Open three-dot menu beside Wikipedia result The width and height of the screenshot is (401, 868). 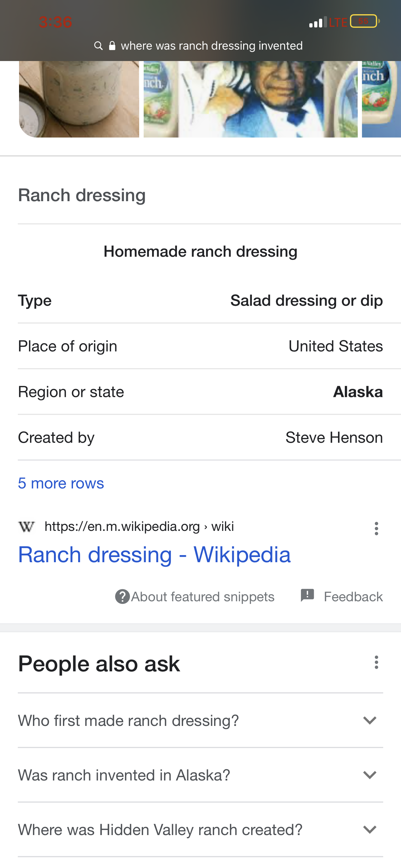pos(376,528)
